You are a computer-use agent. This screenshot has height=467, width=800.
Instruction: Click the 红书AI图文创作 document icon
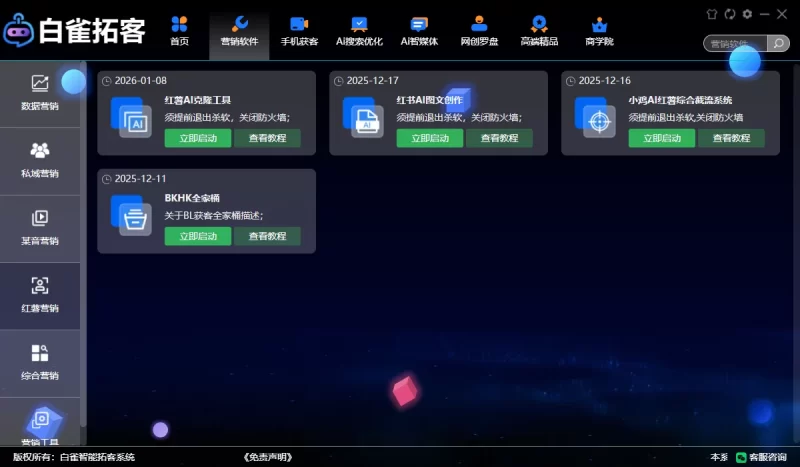(363, 117)
